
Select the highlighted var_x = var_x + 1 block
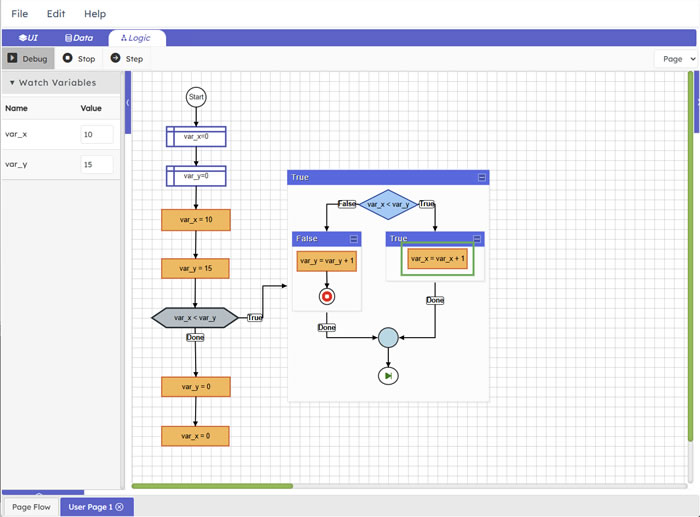tap(438, 258)
